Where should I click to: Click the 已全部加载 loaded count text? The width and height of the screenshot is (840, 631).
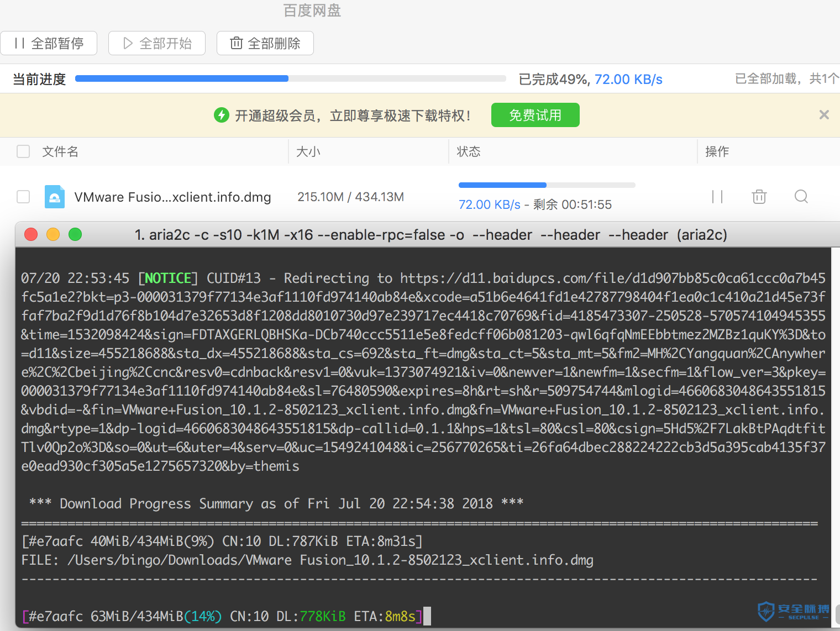[x=787, y=79]
